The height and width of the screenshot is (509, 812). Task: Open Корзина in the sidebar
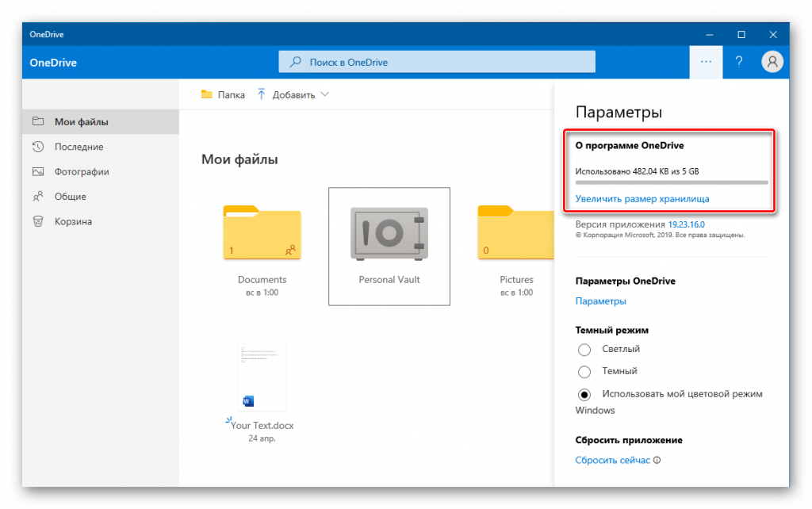pos(73,221)
